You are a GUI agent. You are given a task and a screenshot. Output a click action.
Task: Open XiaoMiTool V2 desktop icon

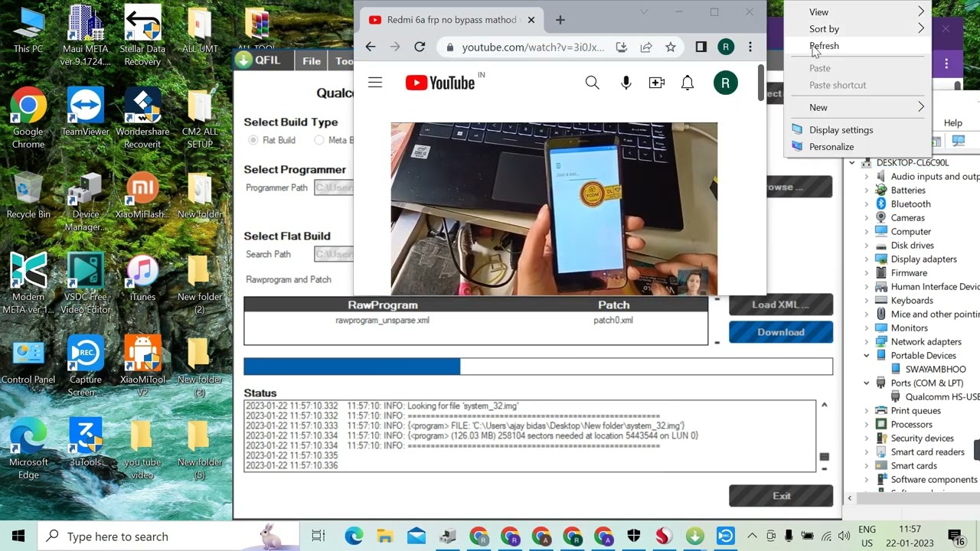(x=142, y=367)
